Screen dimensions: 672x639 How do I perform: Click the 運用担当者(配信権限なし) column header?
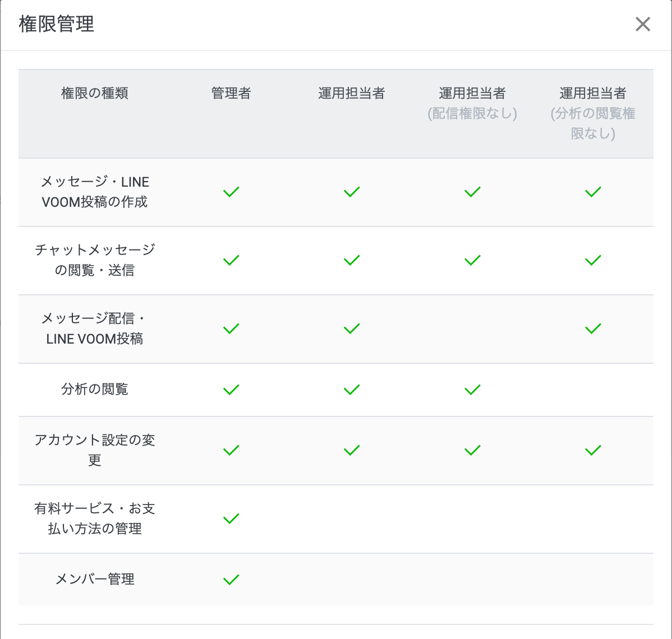472,104
